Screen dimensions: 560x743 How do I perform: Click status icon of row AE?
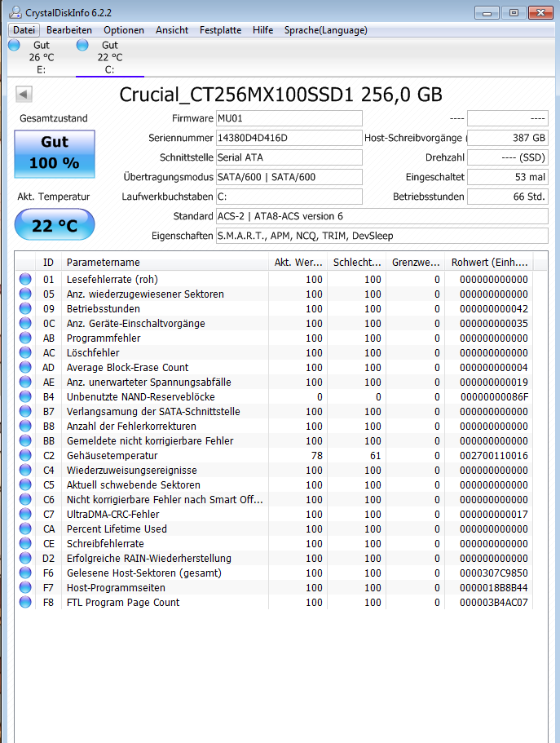coord(25,382)
